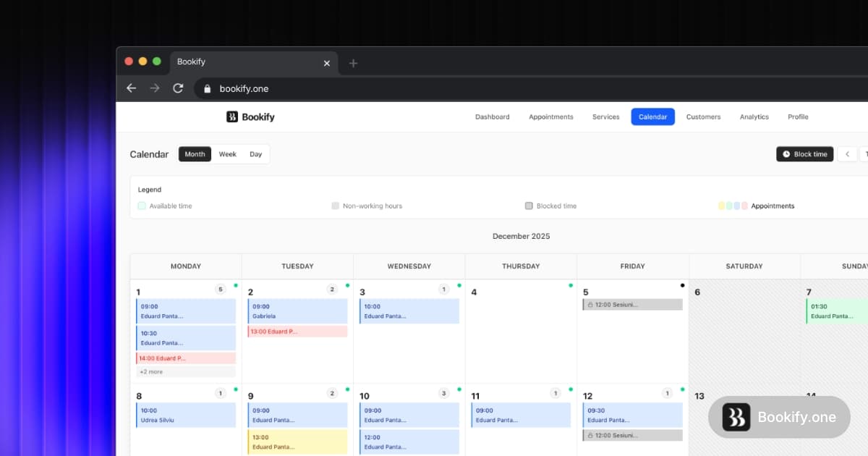Click the bookify.one address bar
This screenshot has width=868, height=456.
[x=243, y=88]
